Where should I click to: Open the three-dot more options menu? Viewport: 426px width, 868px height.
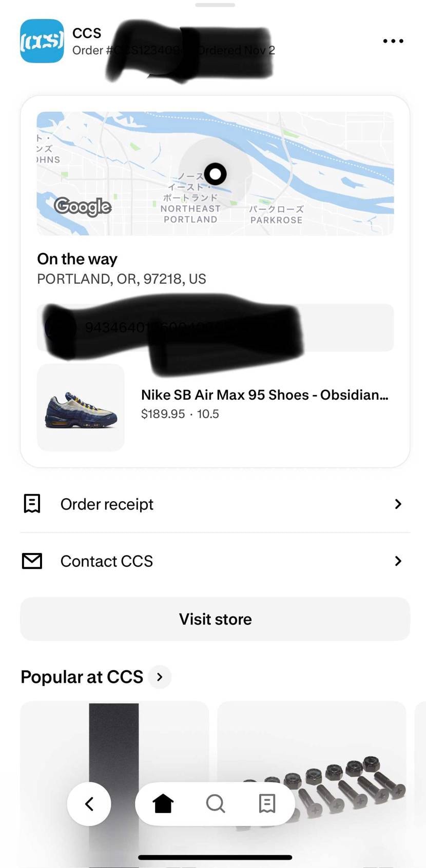coord(393,41)
